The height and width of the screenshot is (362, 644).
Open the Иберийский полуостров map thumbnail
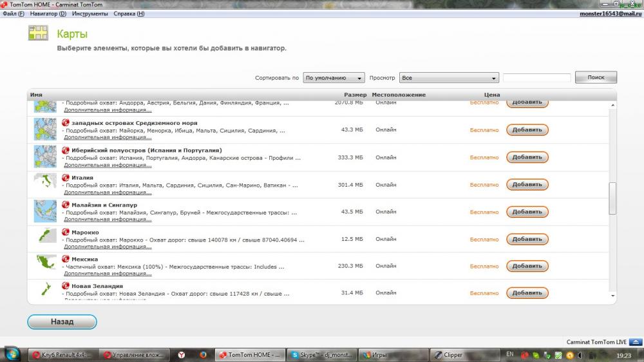pos(45,156)
